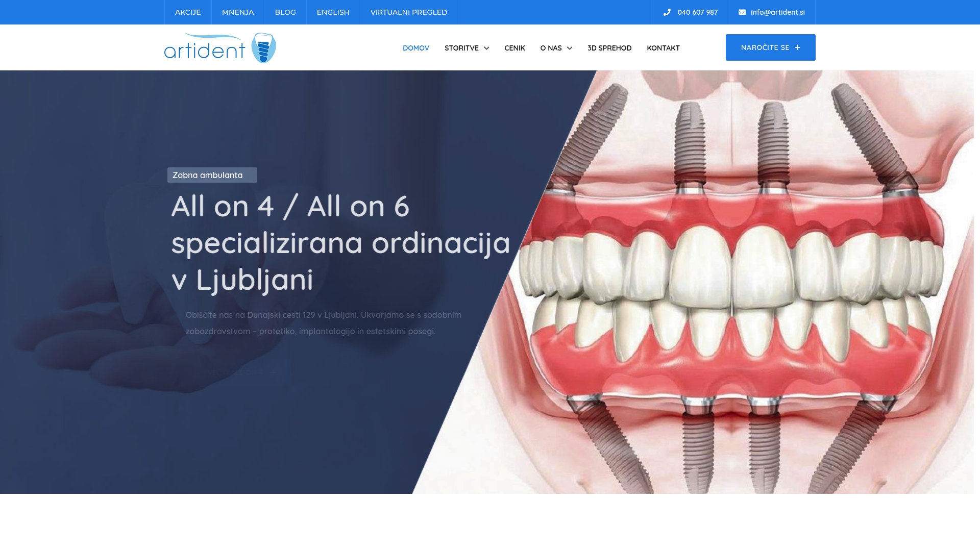Open the VIRTUALNI PREGLED page
This screenshot has height=551, width=980.
(408, 12)
